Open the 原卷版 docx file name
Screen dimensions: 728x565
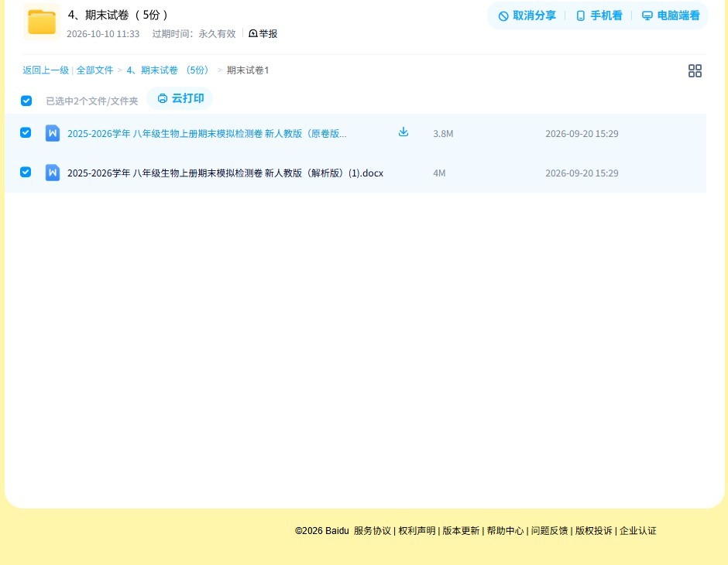pyautogui.click(x=207, y=134)
